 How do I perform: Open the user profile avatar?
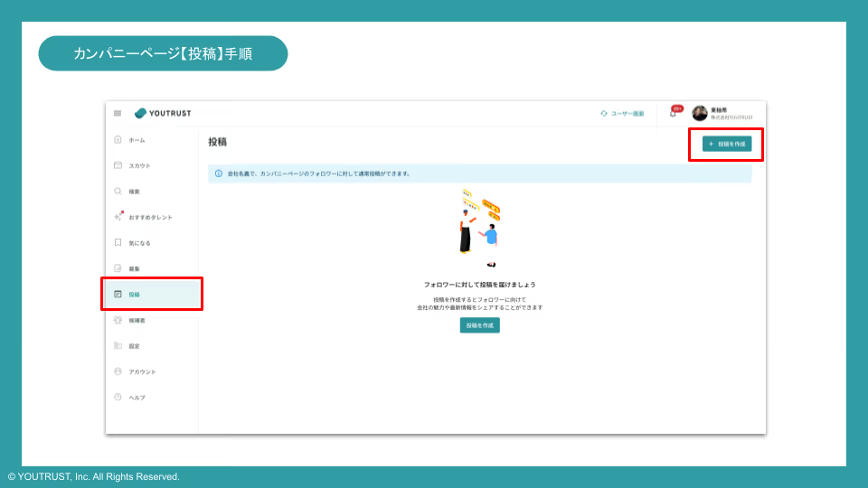[700, 114]
